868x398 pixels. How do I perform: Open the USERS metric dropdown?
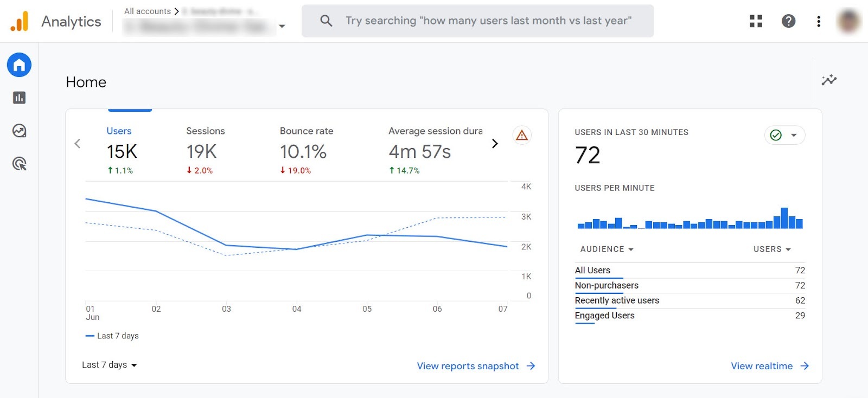[772, 249]
